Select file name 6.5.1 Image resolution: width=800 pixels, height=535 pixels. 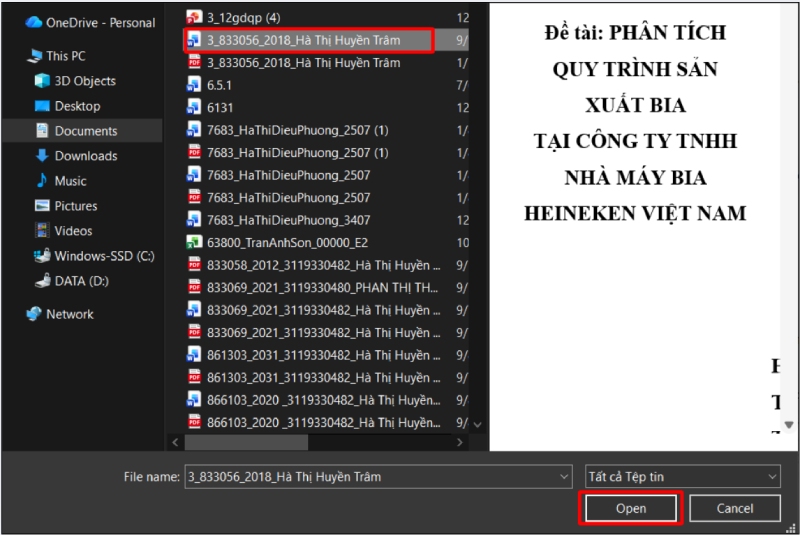click(x=219, y=85)
